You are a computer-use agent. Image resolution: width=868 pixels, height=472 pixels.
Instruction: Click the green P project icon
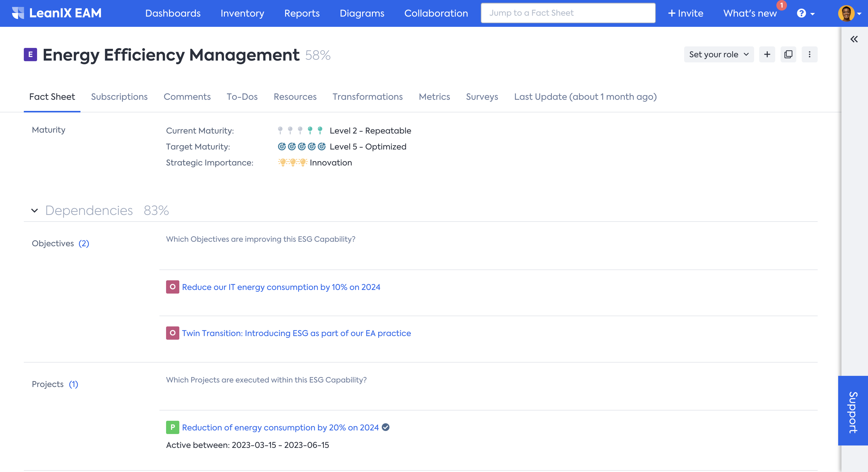tap(172, 427)
